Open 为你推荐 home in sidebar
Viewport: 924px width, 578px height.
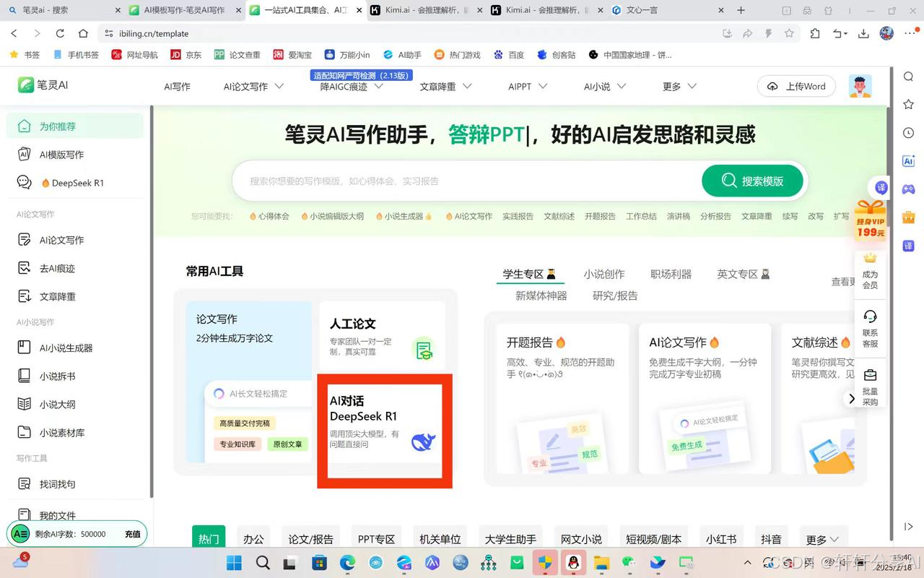coord(75,126)
